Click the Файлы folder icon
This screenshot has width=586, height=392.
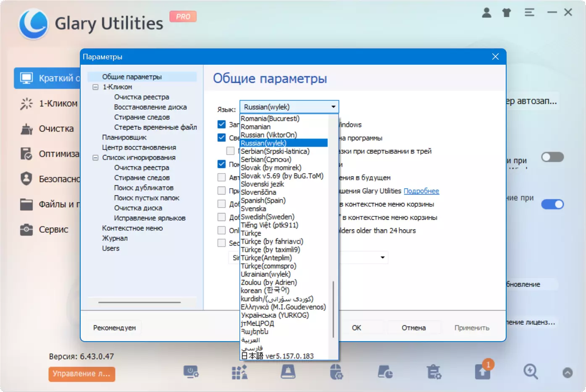pos(26,204)
